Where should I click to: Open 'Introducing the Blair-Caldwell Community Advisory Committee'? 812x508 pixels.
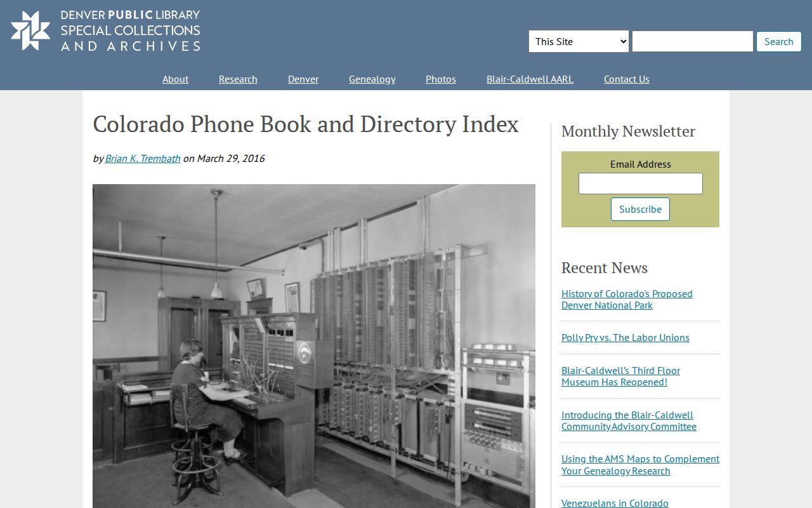pyautogui.click(x=629, y=420)
